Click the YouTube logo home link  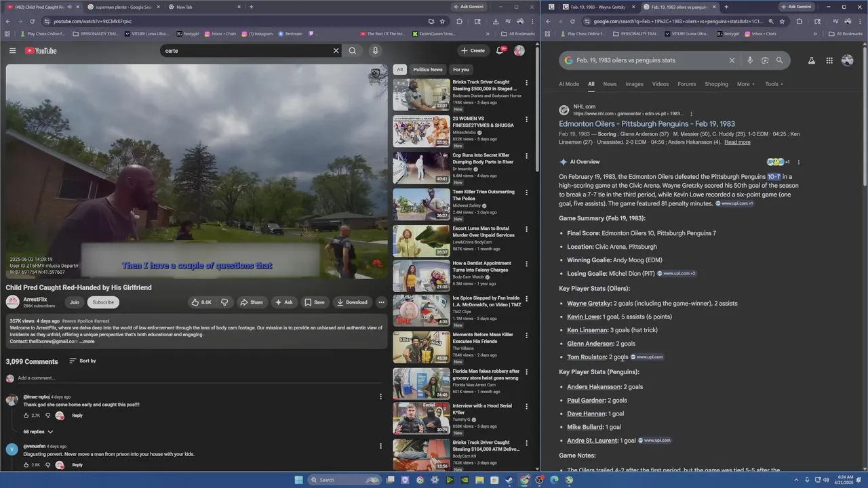pyautogui.click(x=41, y=51)
